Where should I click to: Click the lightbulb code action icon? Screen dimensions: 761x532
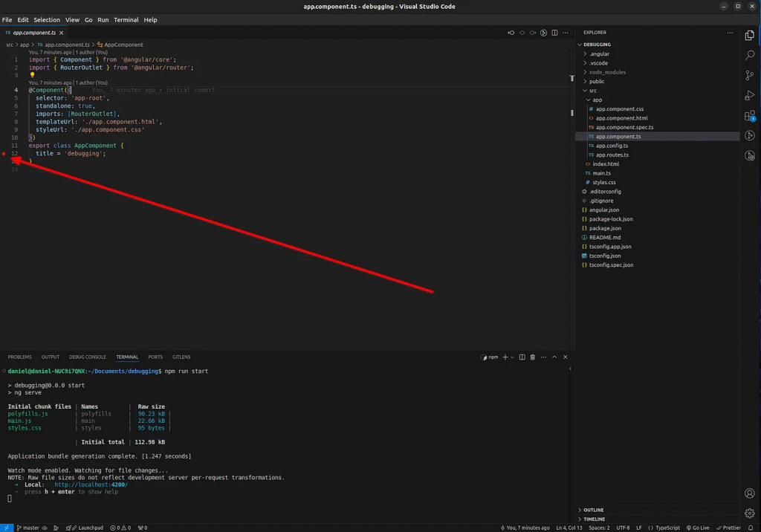[x=33, y=75]
